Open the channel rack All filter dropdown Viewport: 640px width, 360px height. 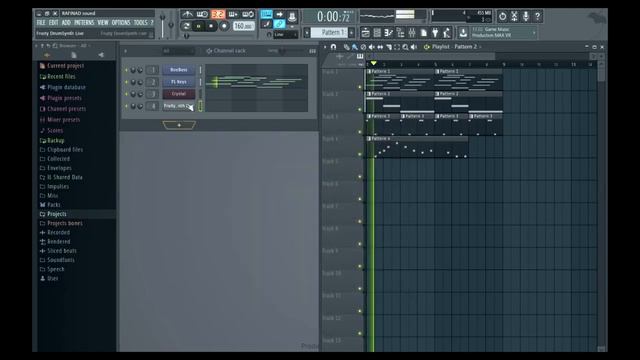pyautogui.click(x=178, y=51)
